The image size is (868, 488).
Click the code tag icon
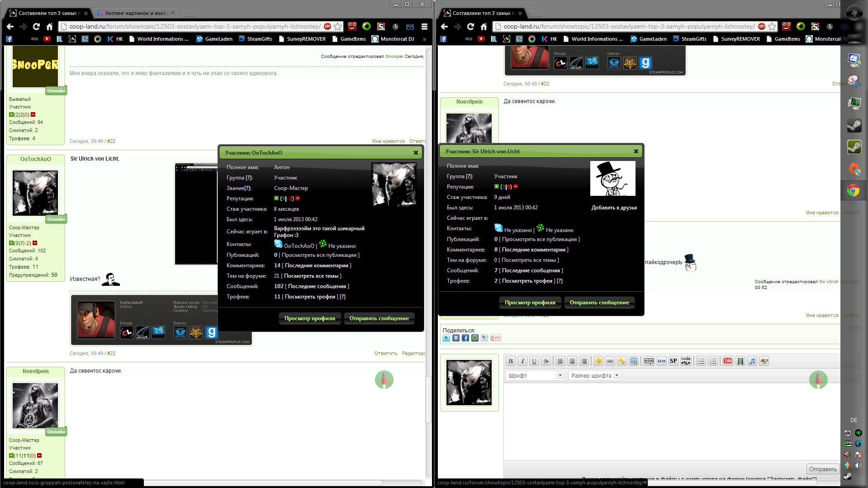686,361
